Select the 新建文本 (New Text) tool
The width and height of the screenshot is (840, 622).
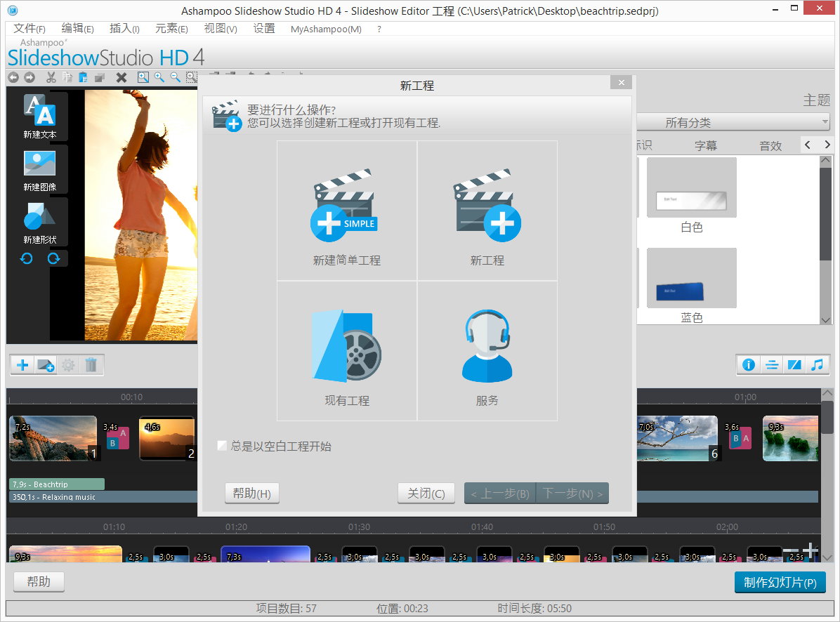(x=39, y=116)
